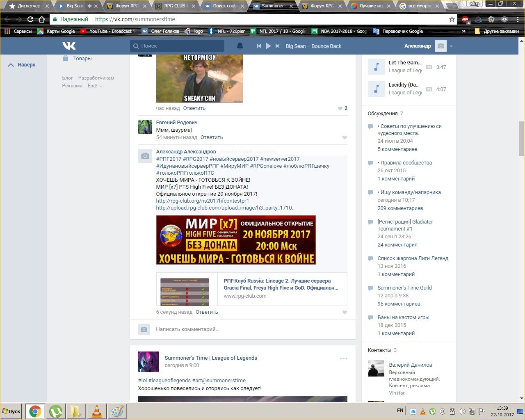Open uTorrent from the taskbar
The width and height of the screenshot is (525, 420).
point(56,411)
